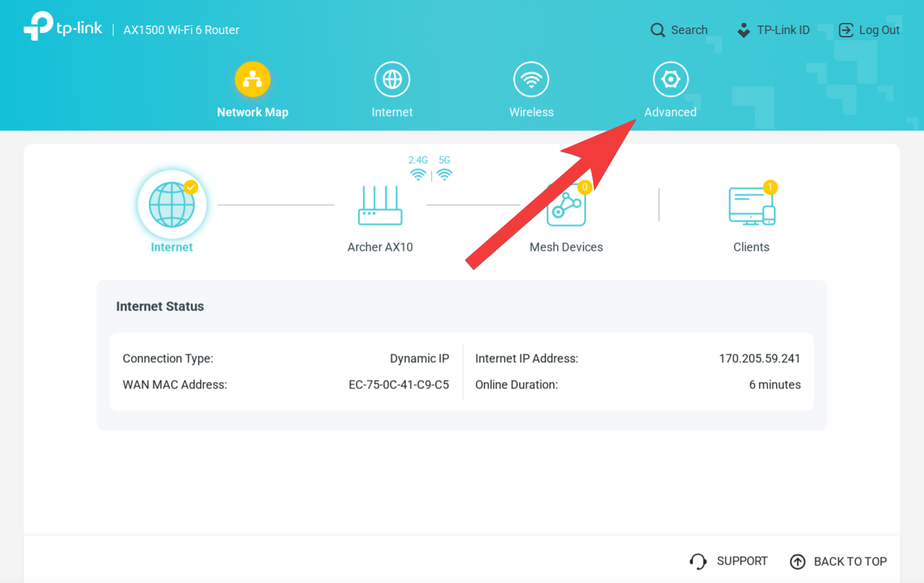Click the Internet Status heading
Viewport: 924px width, 583px height.
(160, 307)
